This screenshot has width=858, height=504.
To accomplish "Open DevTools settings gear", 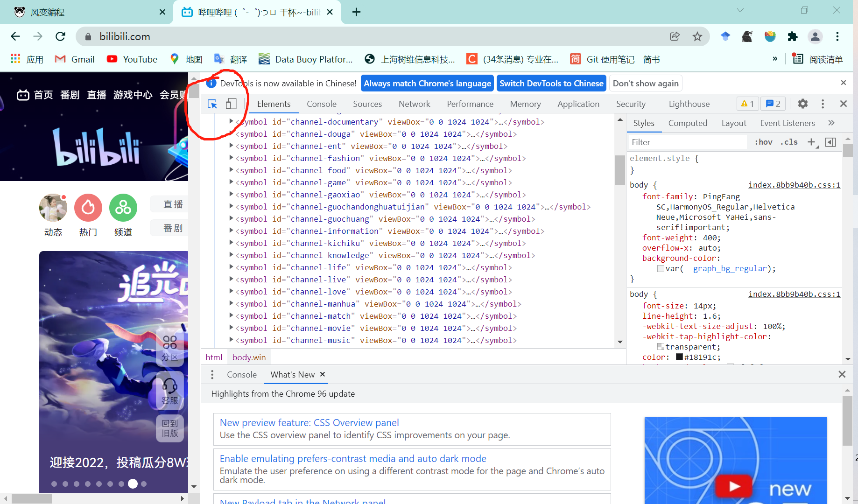I will [803, 104].
